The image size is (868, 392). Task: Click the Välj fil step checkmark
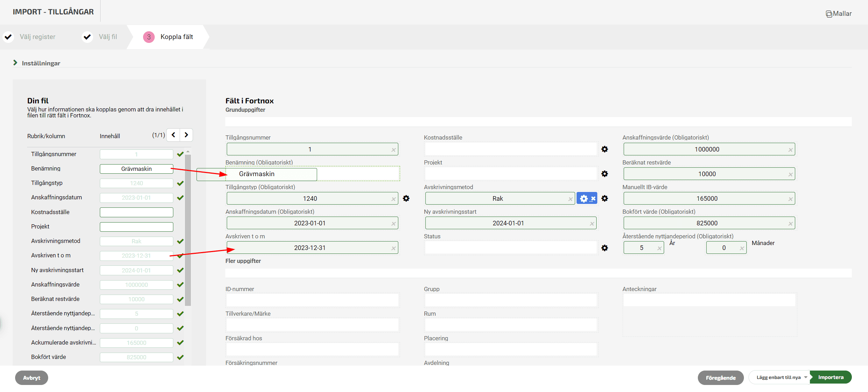click(87, 37)
